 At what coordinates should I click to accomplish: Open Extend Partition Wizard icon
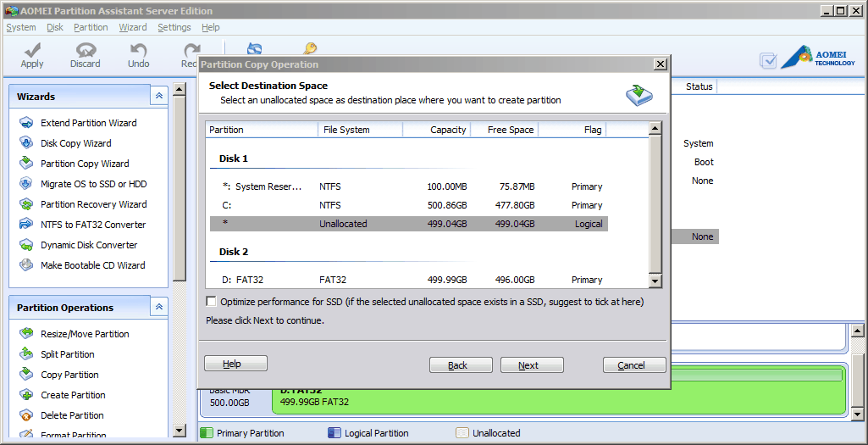[26, 122]
